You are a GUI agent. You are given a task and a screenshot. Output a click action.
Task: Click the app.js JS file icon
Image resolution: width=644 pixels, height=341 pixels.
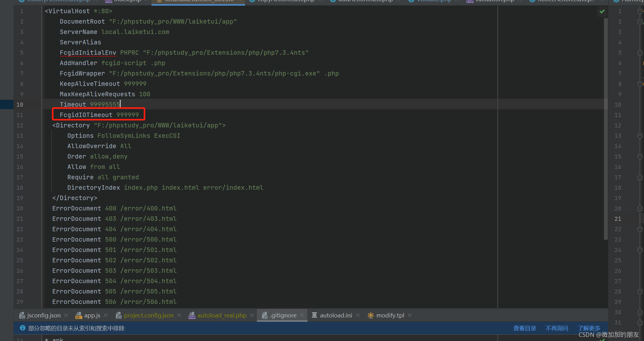pyautogui.click(x=79, y=315)
